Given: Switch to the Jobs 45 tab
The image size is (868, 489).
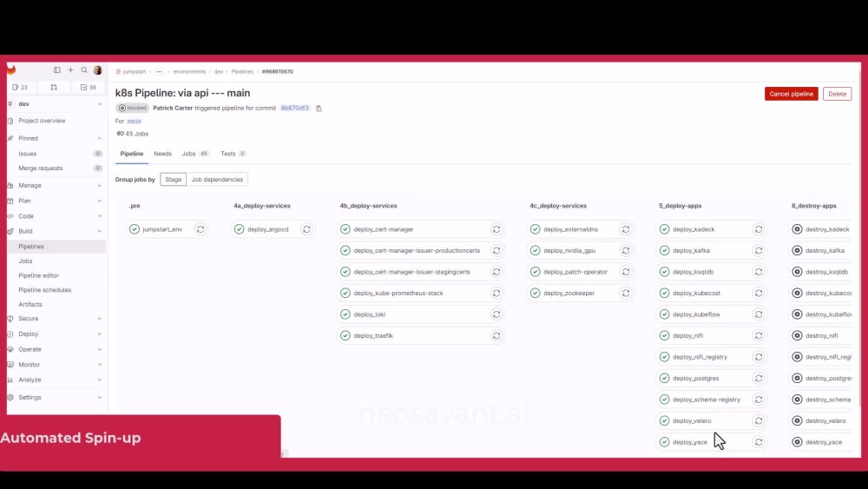Looking at the screenshot, I should pyautogui.click(x=195, y=154).
